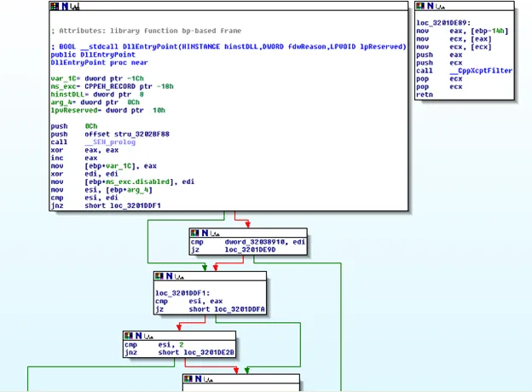Click the 'loc_3201DDF1:' label
Image resolution: width=532 pixels, height=392 pixels.
point(182,293)
